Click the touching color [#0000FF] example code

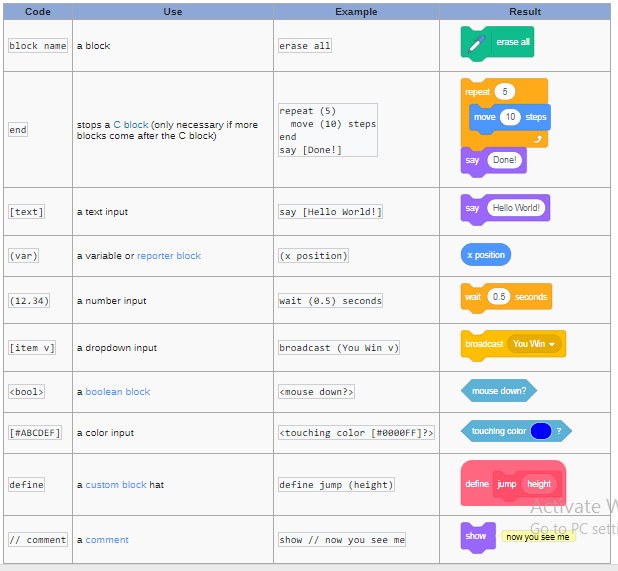(356, 433)
